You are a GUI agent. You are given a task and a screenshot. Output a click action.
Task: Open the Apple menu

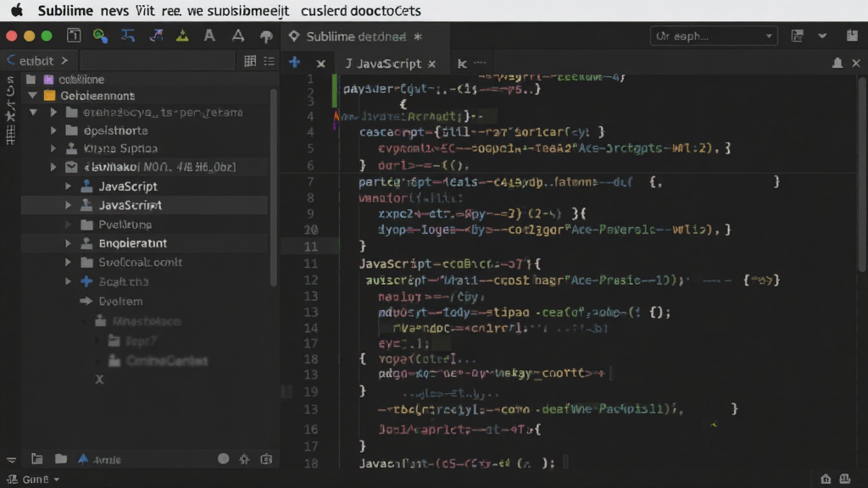click(x=17, y=10)
